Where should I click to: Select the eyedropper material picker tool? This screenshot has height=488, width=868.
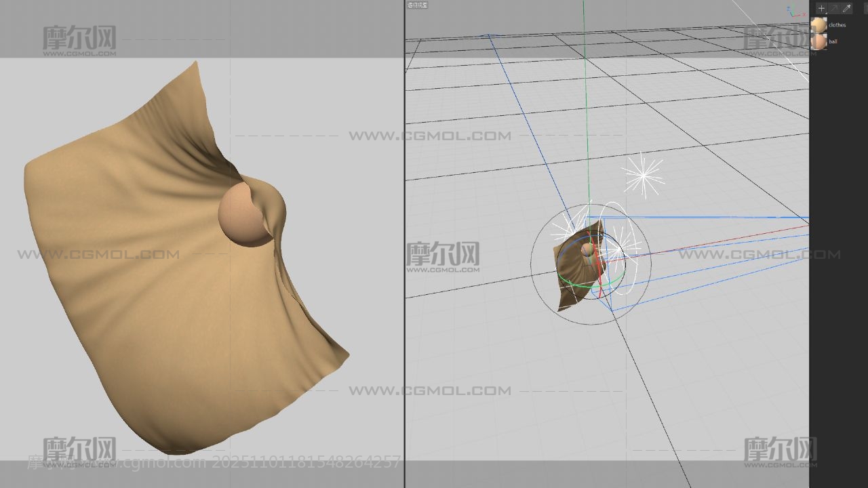click(846, 8)
